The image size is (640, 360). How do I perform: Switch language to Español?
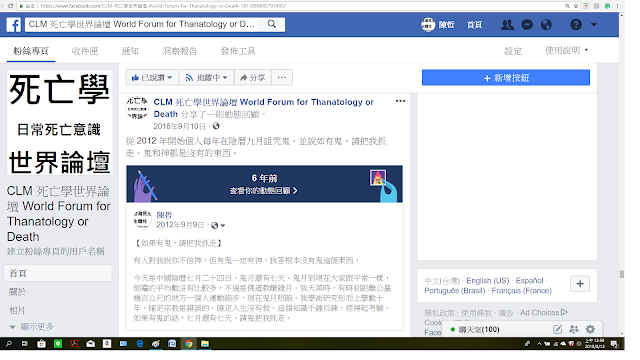point(529,281)
